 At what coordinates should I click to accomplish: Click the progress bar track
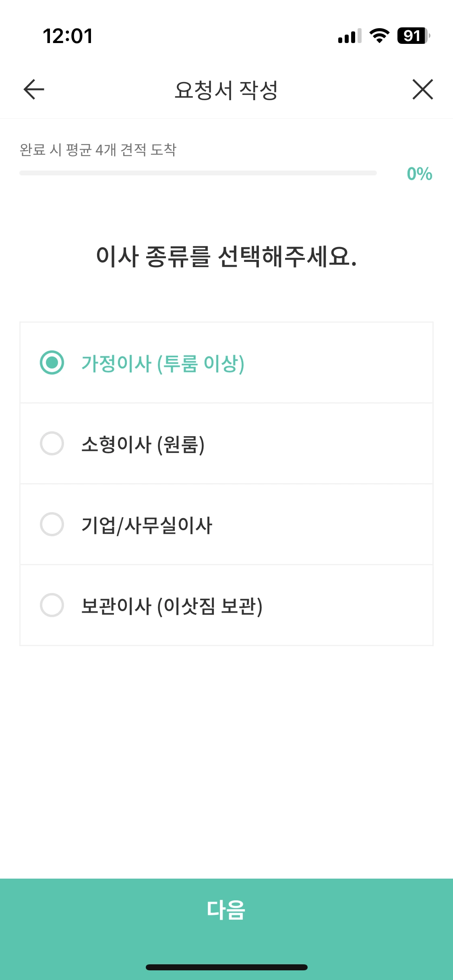pos(198,173)
